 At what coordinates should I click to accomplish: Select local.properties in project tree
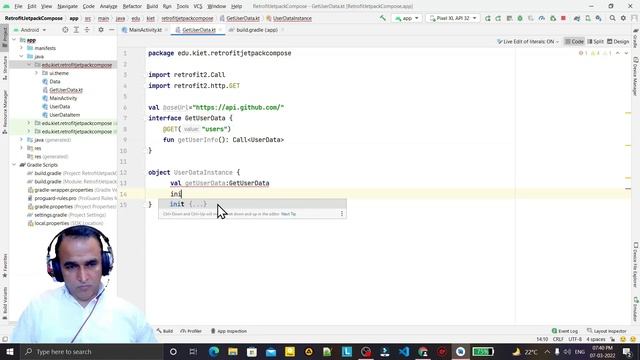click(x=52, y=223)
